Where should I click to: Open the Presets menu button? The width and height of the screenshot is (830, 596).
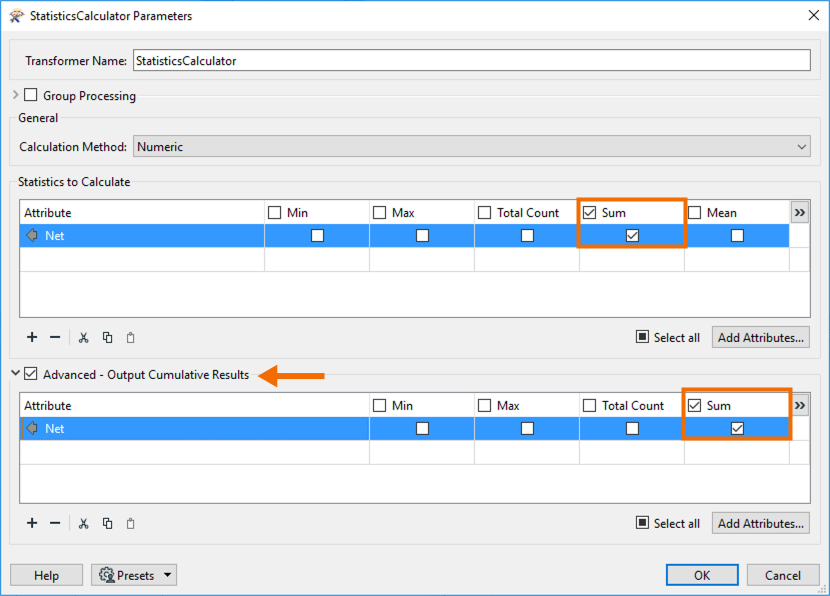tap(134, 575)
